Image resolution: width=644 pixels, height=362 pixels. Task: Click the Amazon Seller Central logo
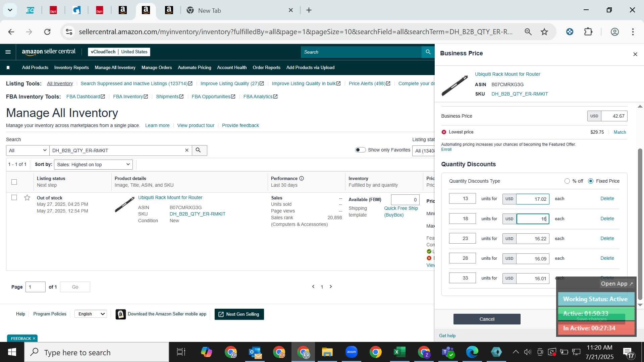click(x=49, y=52)
